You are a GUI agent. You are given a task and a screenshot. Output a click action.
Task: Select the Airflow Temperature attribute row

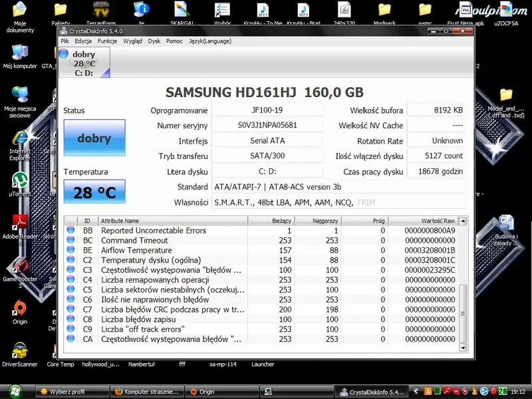(x=261, y=250)
